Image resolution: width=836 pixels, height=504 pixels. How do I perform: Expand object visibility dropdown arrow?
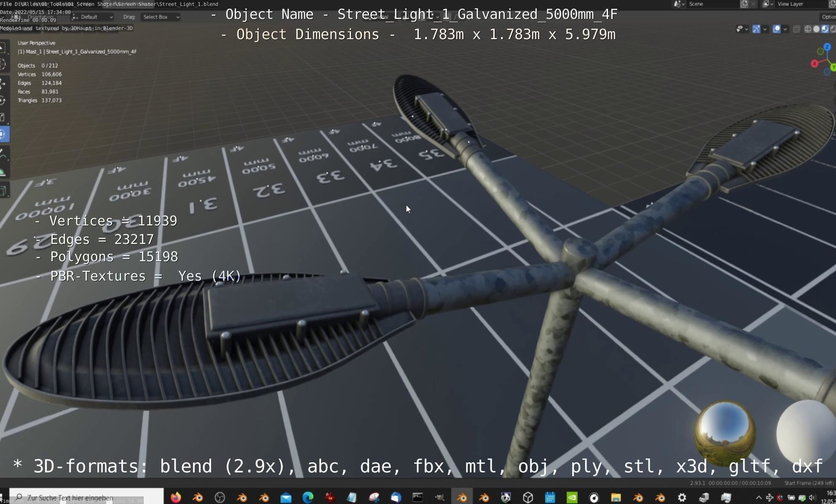pos(747,29)
